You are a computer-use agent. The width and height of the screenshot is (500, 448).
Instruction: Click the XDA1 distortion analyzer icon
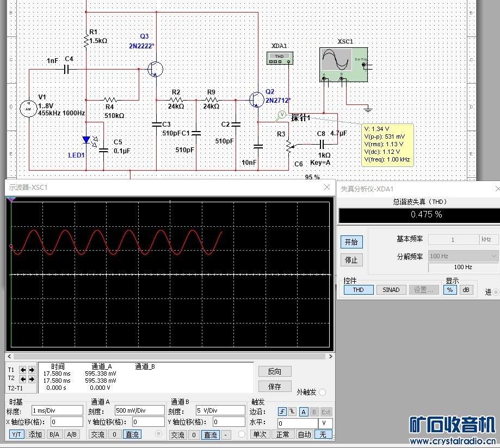[x=280, y=57]
